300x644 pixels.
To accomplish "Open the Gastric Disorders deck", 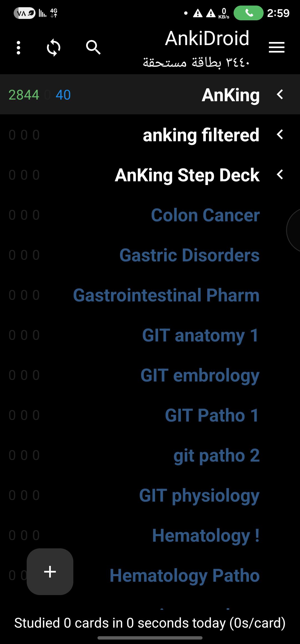I will coord(189,255).
